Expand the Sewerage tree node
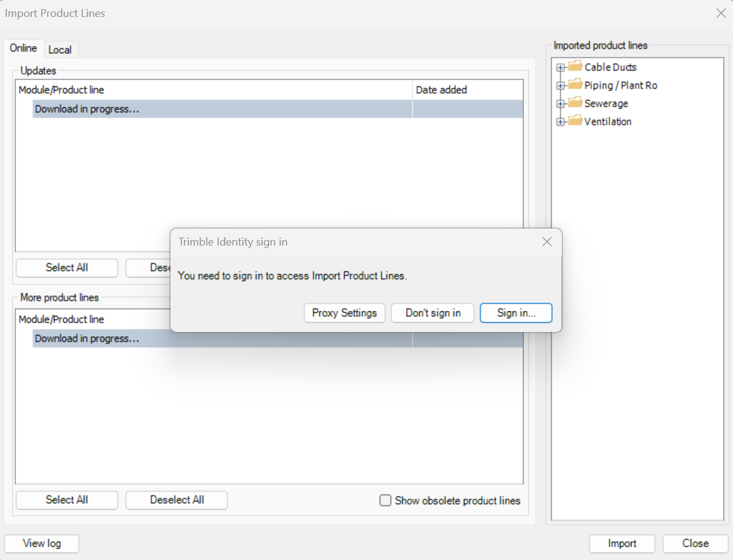This screenshot has width=733, height=560. 560,103
